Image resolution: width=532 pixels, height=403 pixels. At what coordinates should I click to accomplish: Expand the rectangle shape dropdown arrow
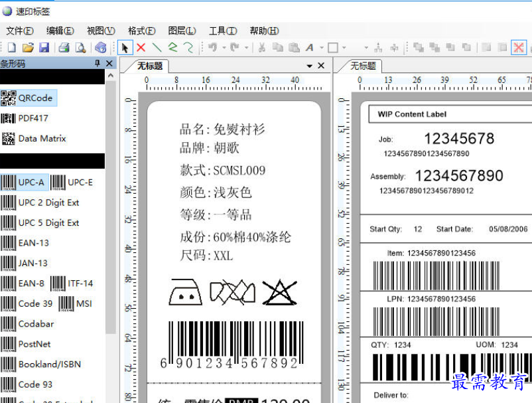coord(344,48)
